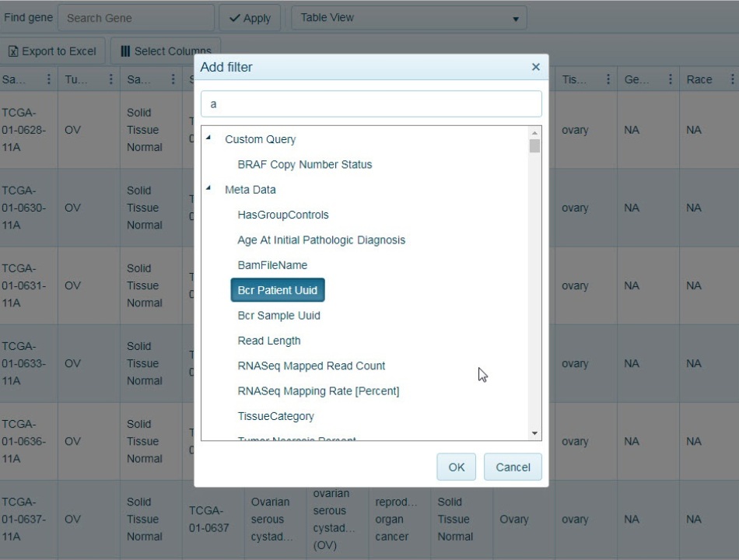Cancel the Add filter dialog
Image resolution: width=739 pixels, height=560 pixels.
click(x=513, y=467)
